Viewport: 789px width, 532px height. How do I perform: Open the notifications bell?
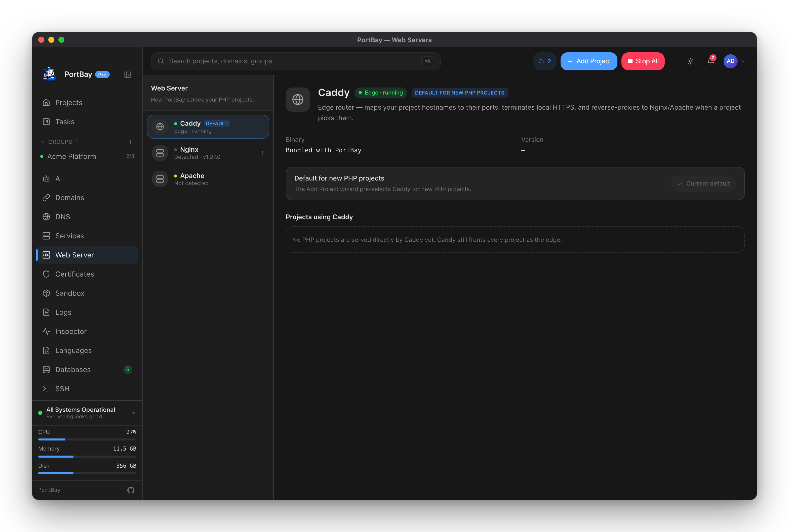[x=711, y=61]
